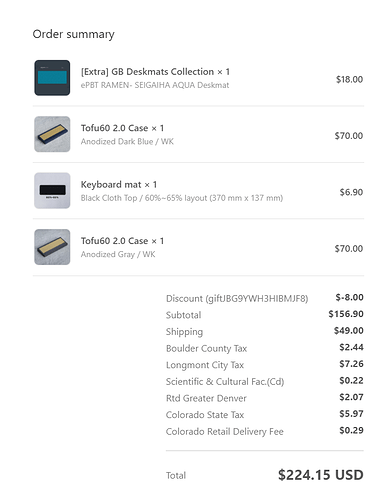Click the Longmont City Tax label
The height and width of the screenshot is (500, 390).
205,365
